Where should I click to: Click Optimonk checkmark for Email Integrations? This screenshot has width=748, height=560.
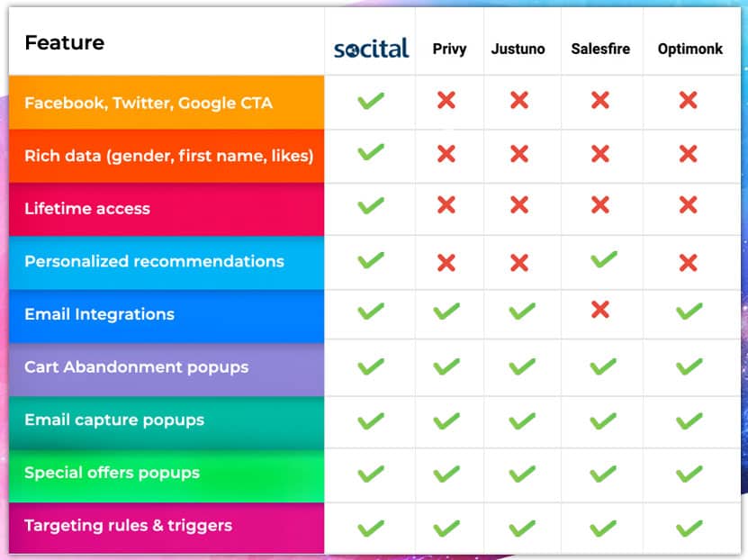(x=689, y=312)
